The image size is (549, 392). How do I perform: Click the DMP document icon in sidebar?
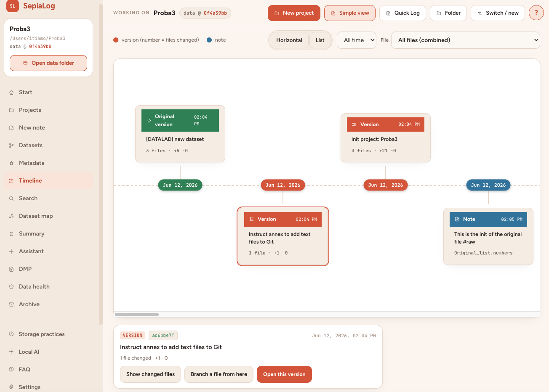coord(11,269)
